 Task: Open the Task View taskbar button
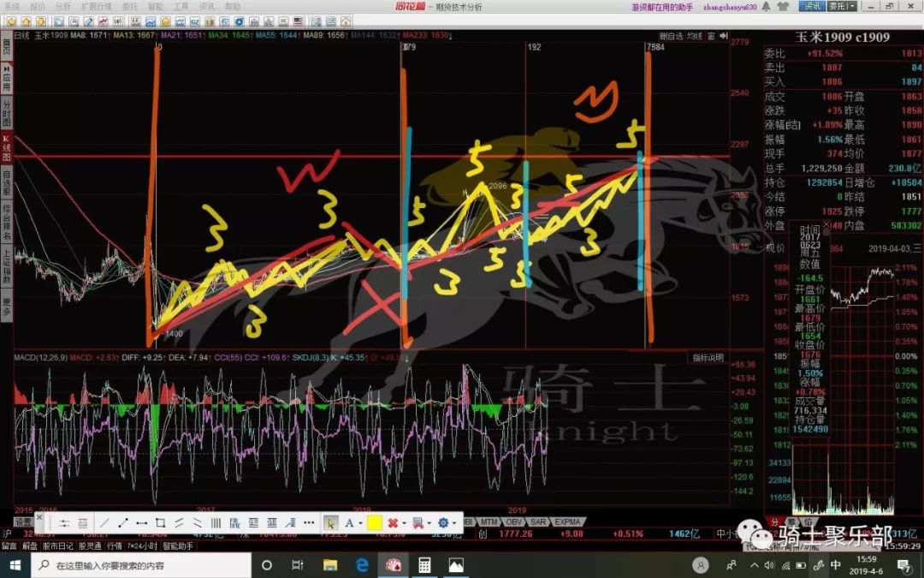pyautogui.click(x=298, y=566)
